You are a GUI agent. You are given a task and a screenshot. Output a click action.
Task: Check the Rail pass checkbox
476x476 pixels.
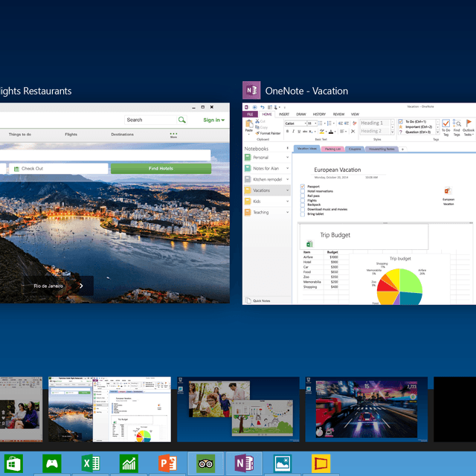(303, 196)
